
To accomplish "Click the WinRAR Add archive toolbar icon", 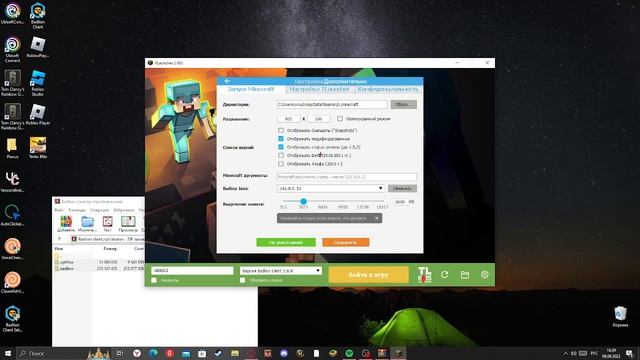I will [66, 224].
